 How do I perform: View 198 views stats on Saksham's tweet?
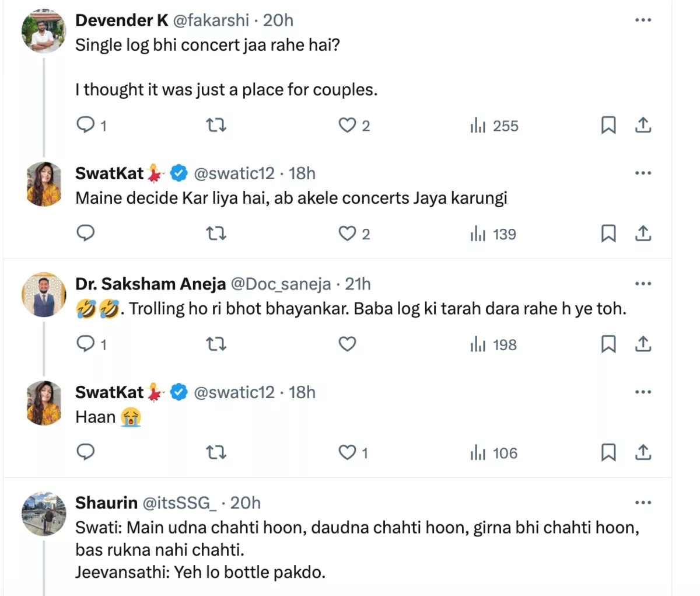(494, 345)
